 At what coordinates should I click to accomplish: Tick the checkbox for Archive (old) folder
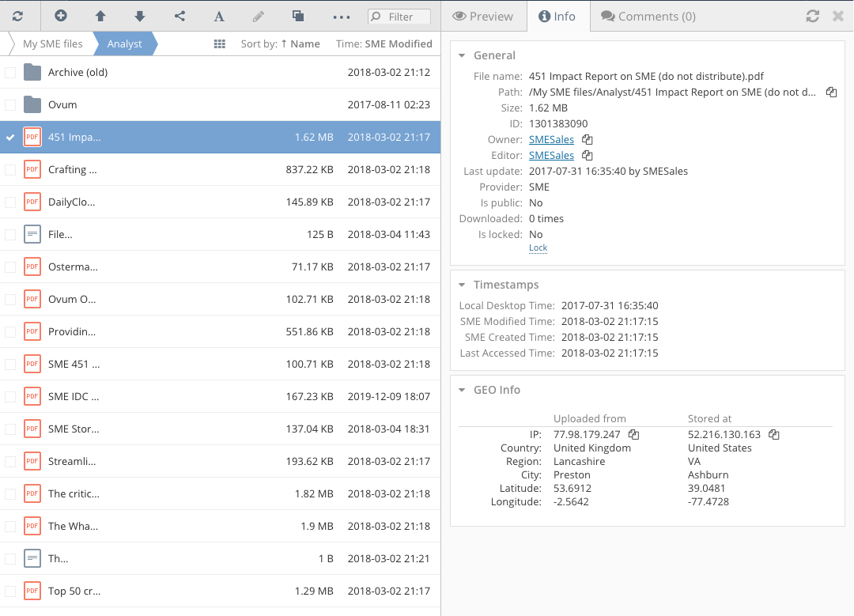(x=10, y=73)
